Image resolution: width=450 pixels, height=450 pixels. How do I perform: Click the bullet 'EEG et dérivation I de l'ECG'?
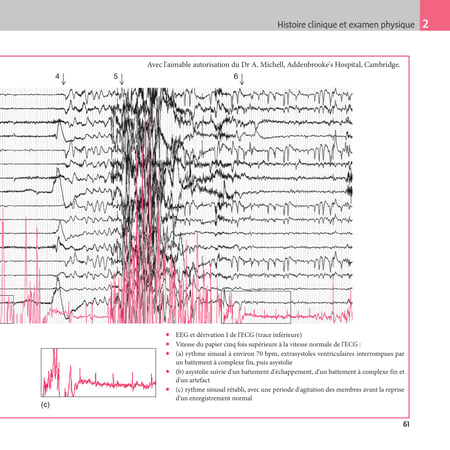click(x=239, y=335)
